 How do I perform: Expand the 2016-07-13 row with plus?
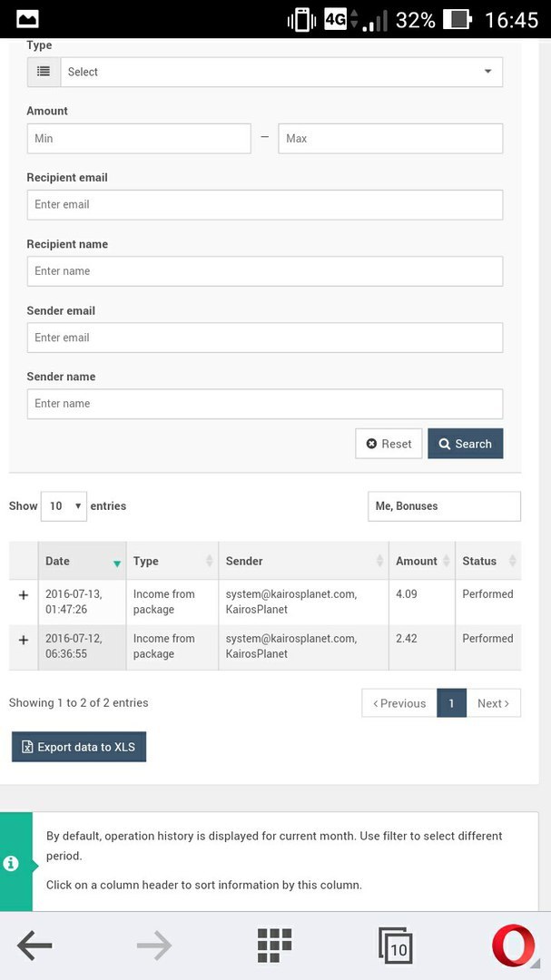(24, 595)
